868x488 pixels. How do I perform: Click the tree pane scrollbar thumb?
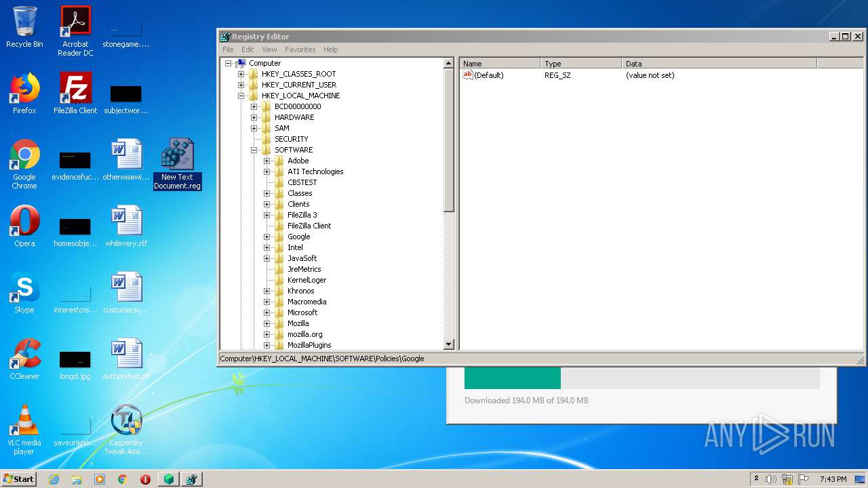[448, 140]
